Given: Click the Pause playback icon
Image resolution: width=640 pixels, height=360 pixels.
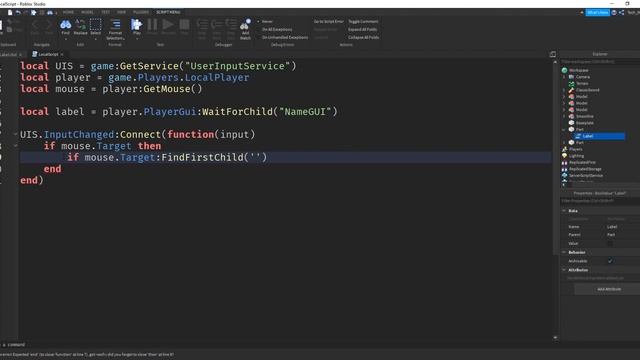Looking at the screenshot, I should (x=152, y=24).
